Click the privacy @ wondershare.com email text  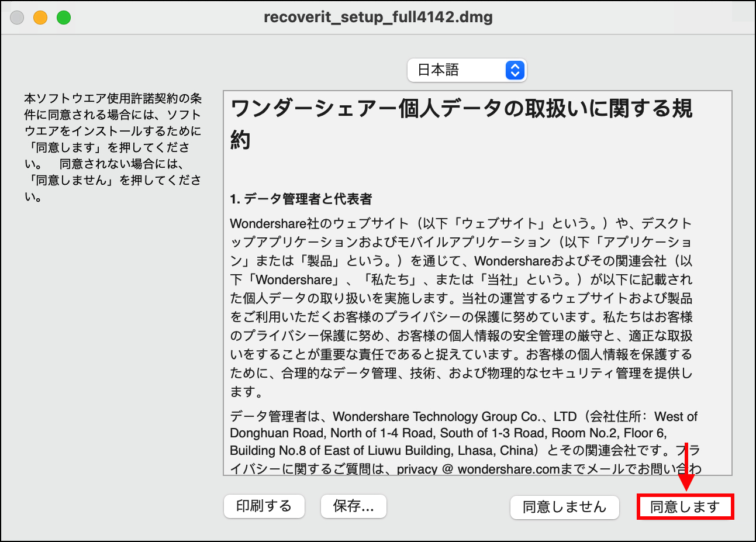click(478, 469)
